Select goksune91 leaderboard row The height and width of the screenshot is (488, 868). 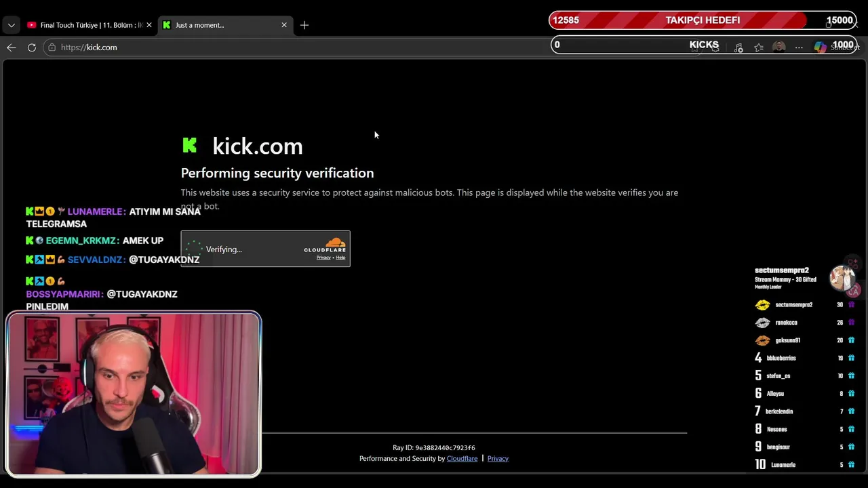tap(805, 340)
